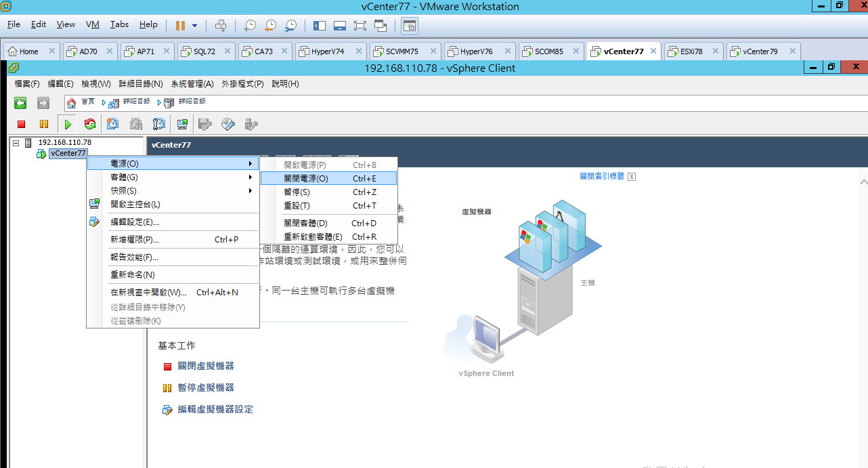Click the 編輯虛擬機器設定 basic task link
Viewport: 868px width, 468px height.
215,410
